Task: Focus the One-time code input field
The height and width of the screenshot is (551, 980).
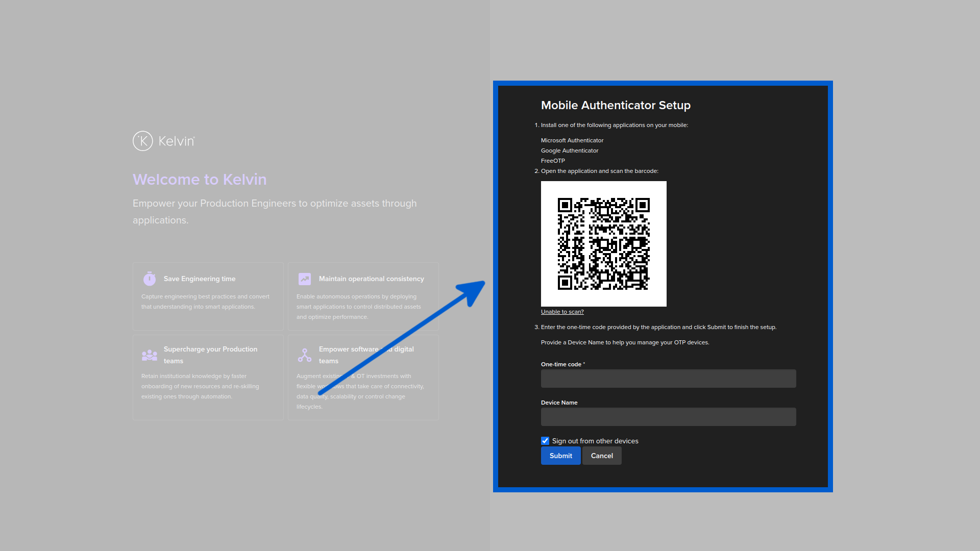Action: pyautogui.click(x=668, y=379)
